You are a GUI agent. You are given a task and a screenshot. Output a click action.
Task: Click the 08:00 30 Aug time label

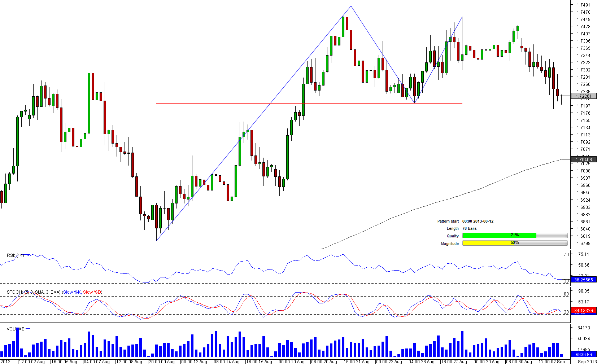[519, 361]
